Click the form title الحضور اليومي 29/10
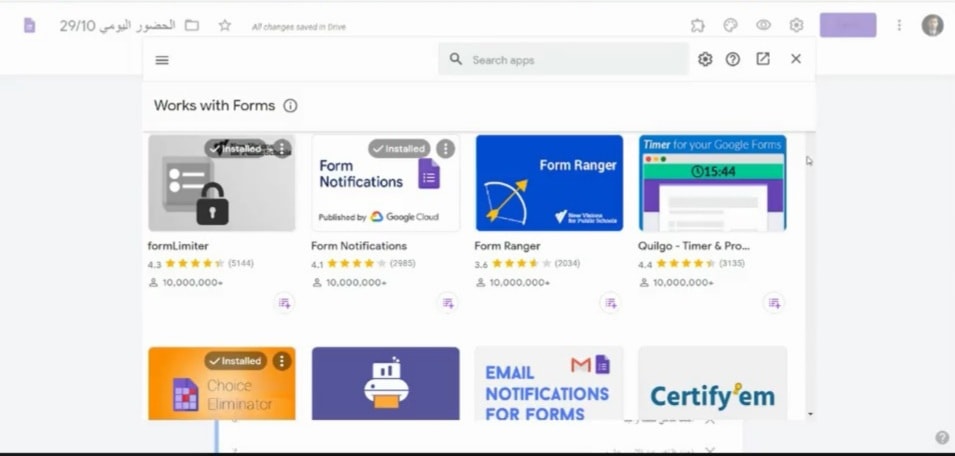The image size is (955, 456). click(x=118, y=26)
